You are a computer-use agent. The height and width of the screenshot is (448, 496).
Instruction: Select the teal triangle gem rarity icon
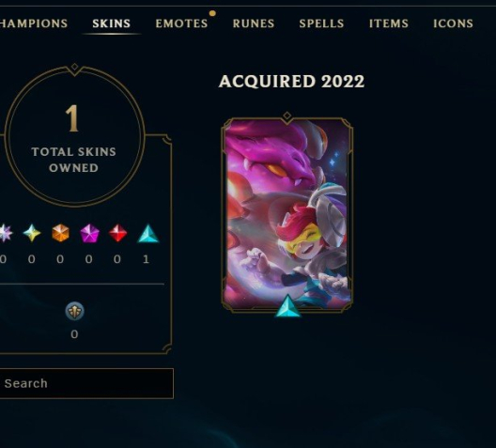tap(148, 234)
